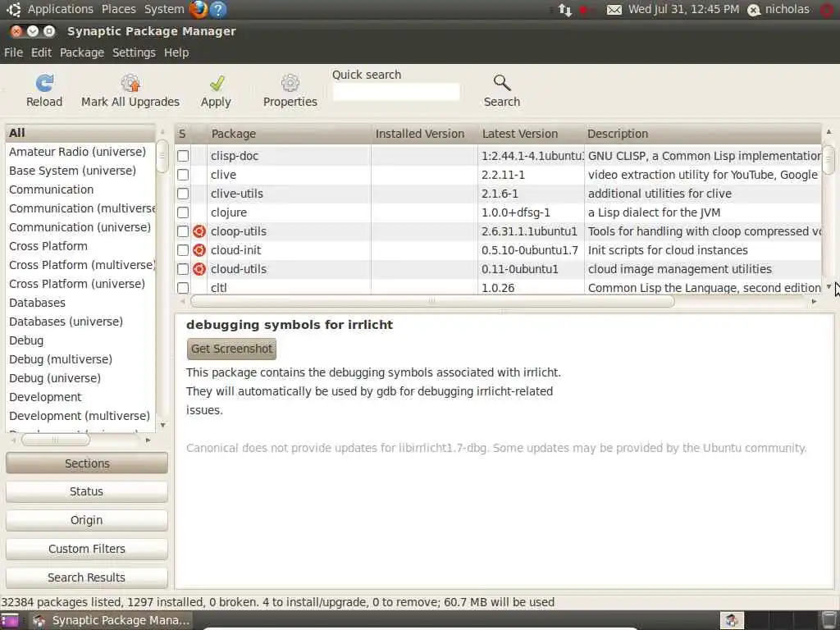Open the Edit menu
The width and height of the screenshot is (840, 630).
pyautogui.click(x=41, y=52)
